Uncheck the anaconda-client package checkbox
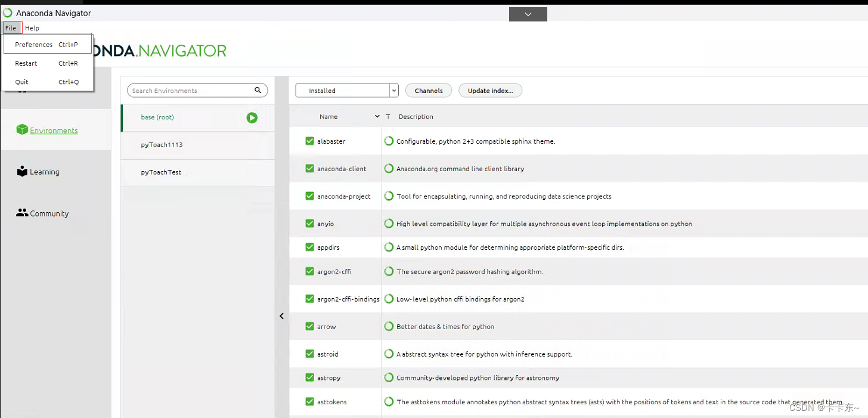Viewport: 868px width, 418px height. pos(309,169)
